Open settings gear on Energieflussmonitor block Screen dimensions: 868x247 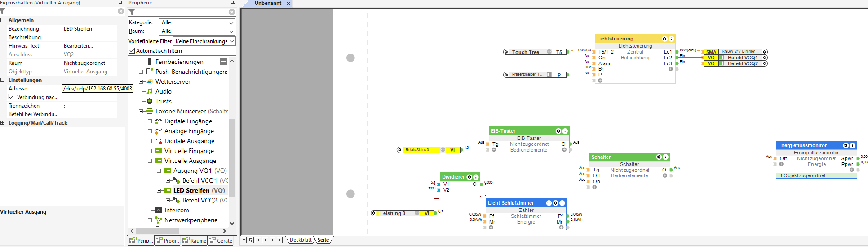pyautogui.click(x=846, y=146)
